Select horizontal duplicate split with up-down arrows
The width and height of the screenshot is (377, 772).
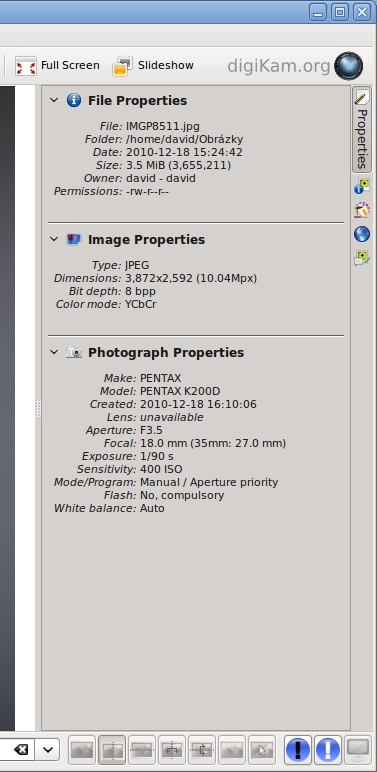202,750
